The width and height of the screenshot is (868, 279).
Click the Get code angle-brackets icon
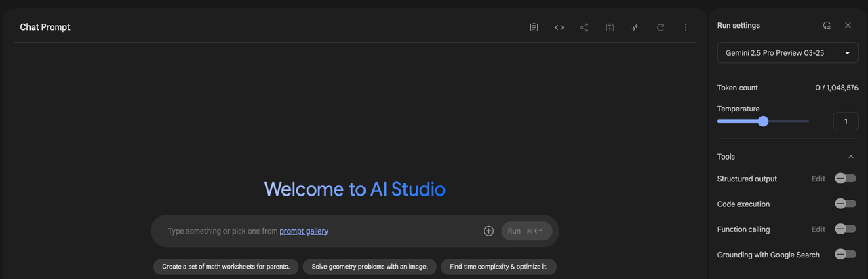coord(559,27)
